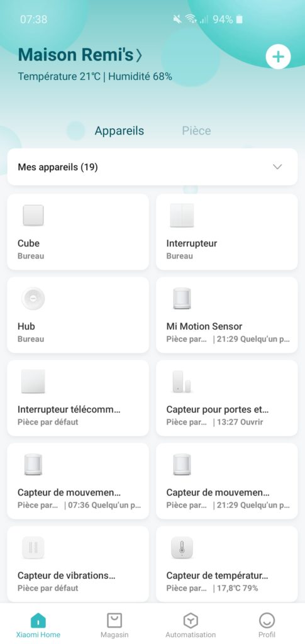
Task: Tap the Xiaomi Home bottom tab
Action: (x=38, y=626)
